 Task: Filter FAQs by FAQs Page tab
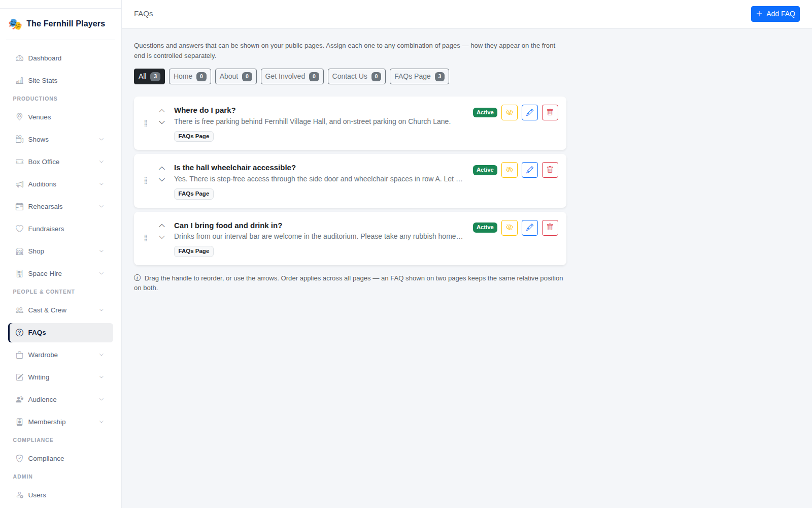tap(419, 76)
